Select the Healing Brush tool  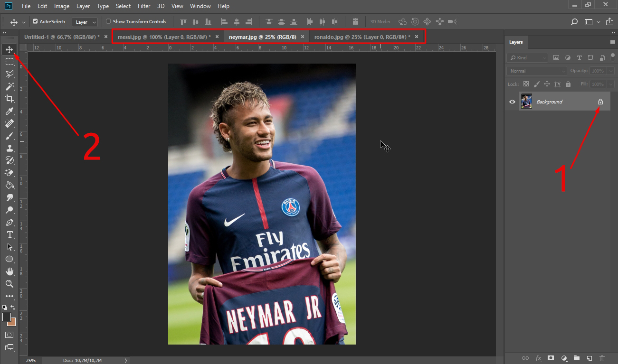pos(9,123)
